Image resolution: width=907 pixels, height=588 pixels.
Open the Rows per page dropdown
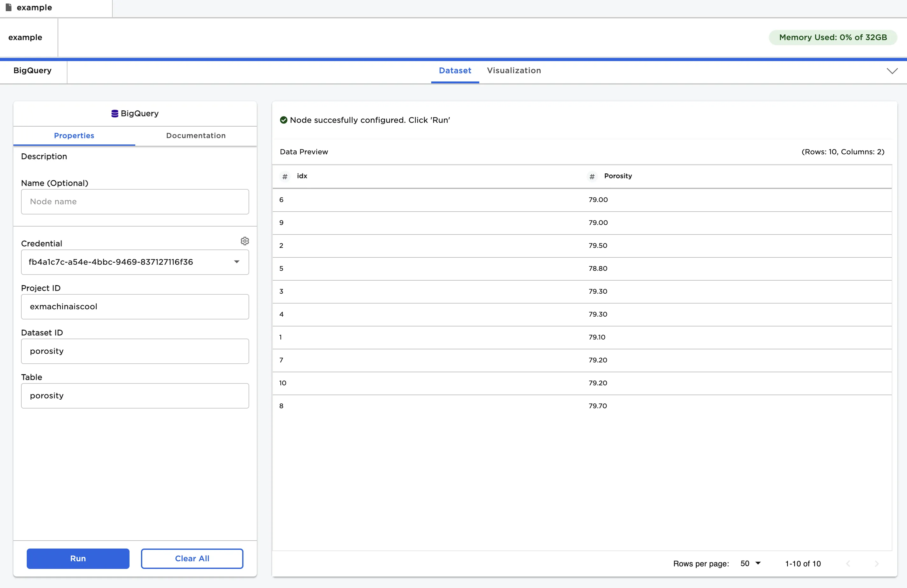[750, 563]
